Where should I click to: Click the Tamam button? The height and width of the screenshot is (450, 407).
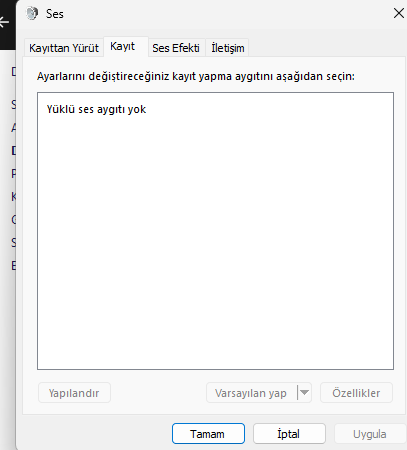coord(208,434)
